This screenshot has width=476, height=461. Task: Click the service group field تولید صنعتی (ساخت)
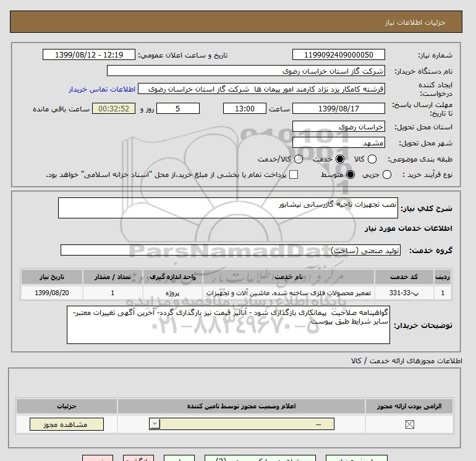pos(231,250)
